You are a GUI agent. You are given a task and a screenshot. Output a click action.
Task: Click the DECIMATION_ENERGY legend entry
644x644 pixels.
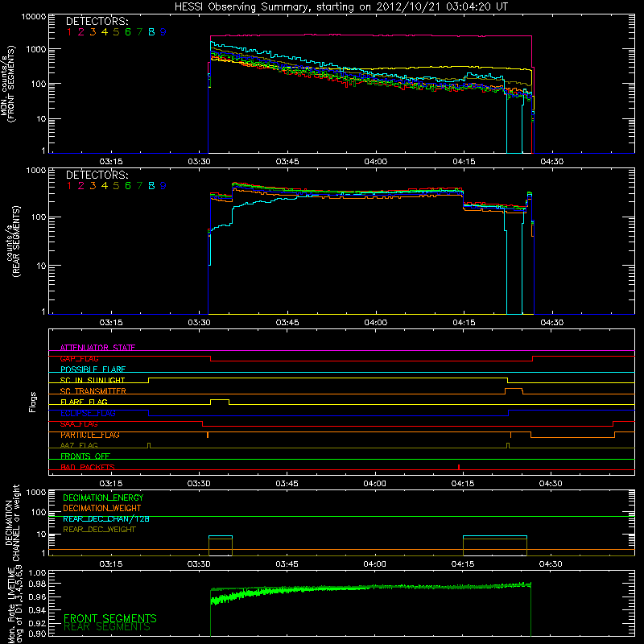pyautogui.click(x=103, y=497)
